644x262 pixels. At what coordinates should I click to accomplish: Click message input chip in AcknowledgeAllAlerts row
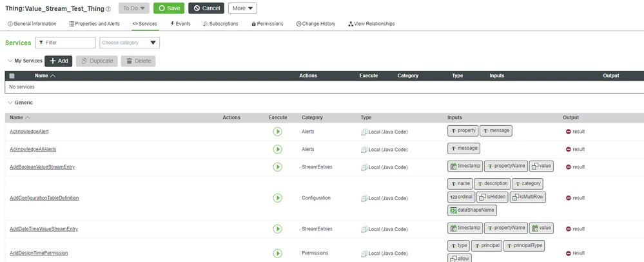463,148
